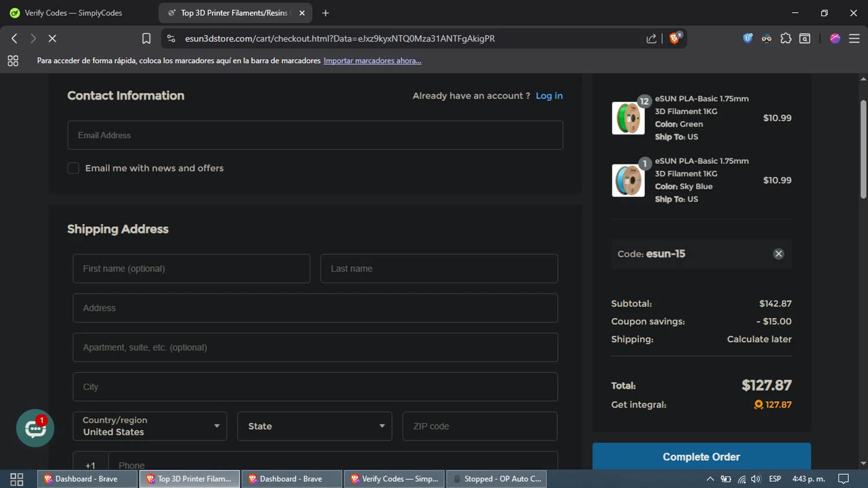The height and width of the screenshot is (488, 868).
Task: Open the live chat bubble
Action: pos(35,428)
